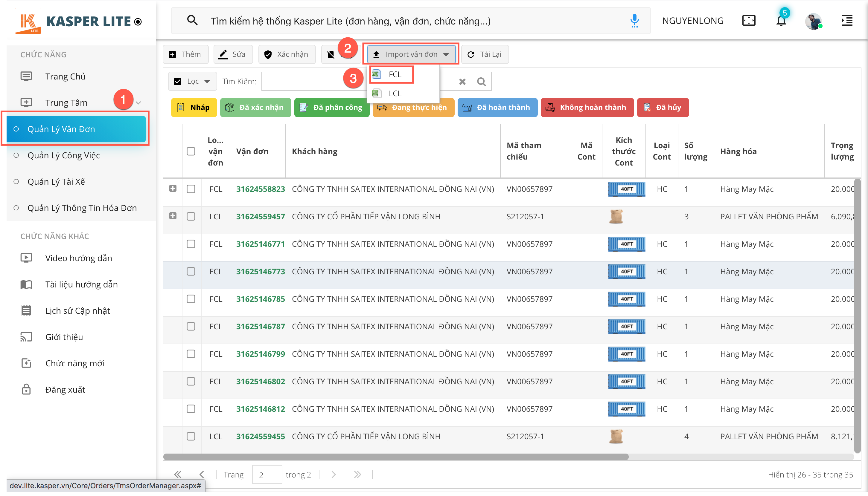
Task: Choose FCL from Import menu
Action: pyautogui.click(x=395, y=74)
